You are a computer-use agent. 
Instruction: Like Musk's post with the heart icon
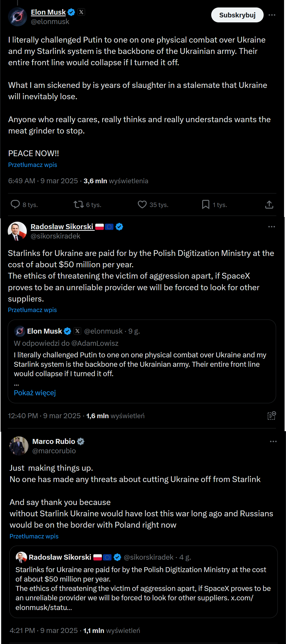(142, 204)
